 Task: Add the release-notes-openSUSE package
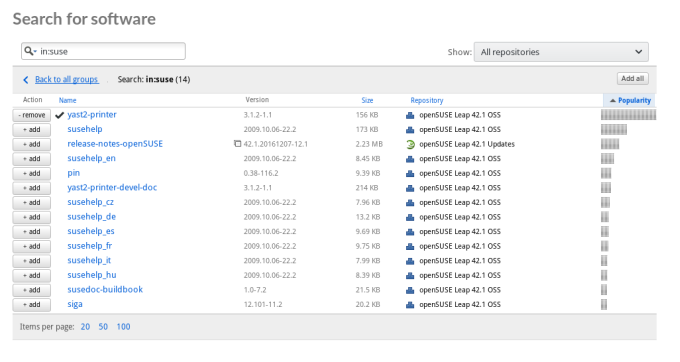point(32,144)
